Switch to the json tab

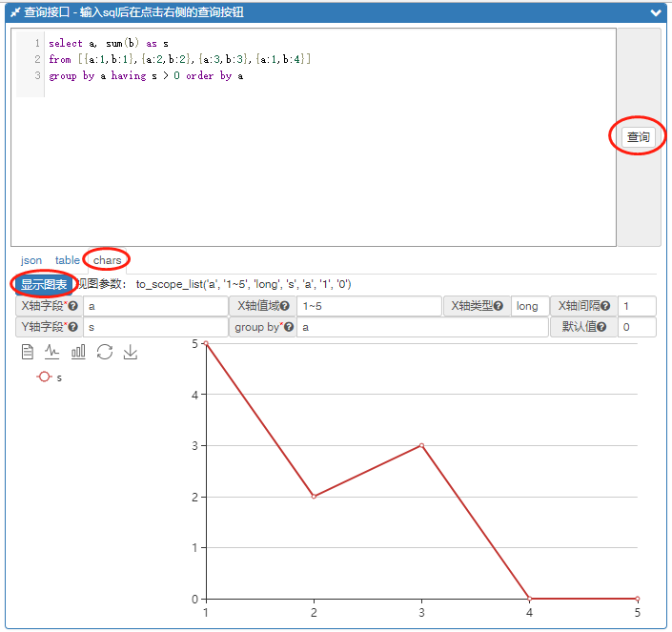click(31, 260)
